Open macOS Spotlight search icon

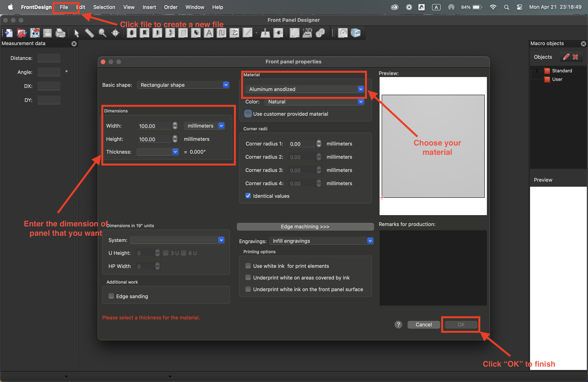point(507,7)
